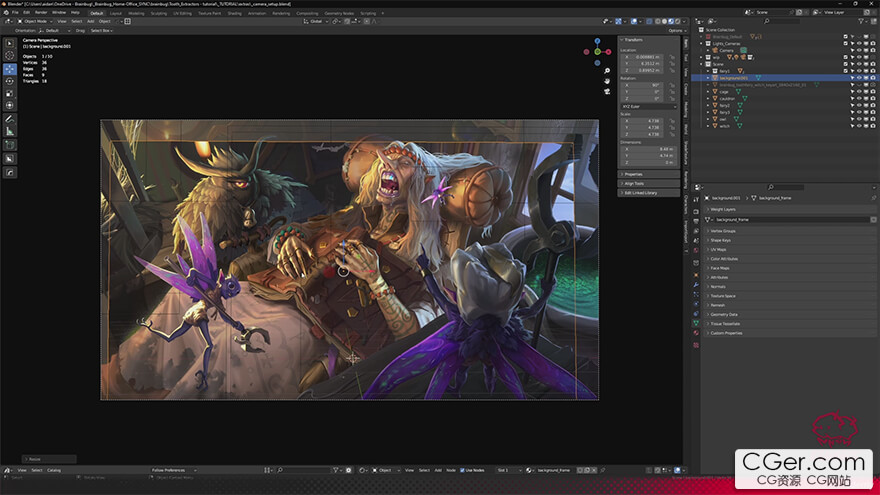Screen dimensions: 880x495
Task: Select the fairy1 collection in outliner
Action: click(x=725, y=71)
